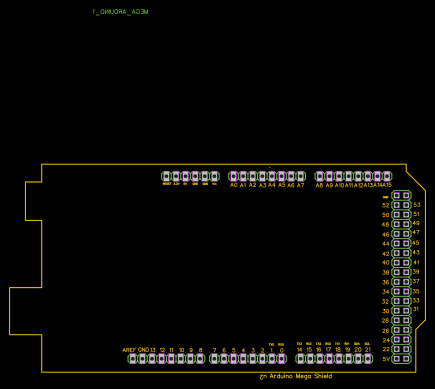Select the A8 pin pad
Image resolution: width=435 pixels, height=389 pixels.
(x=320, y=176)
